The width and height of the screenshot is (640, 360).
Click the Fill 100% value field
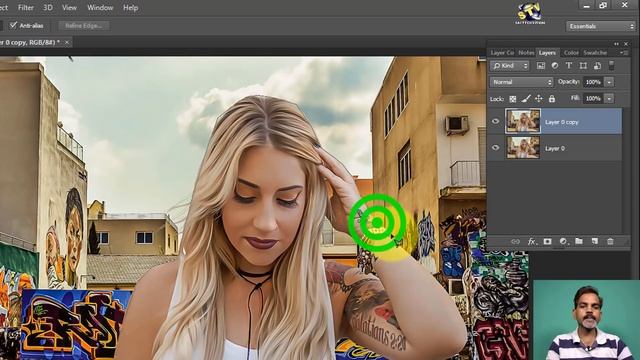[x=593, y=98]
